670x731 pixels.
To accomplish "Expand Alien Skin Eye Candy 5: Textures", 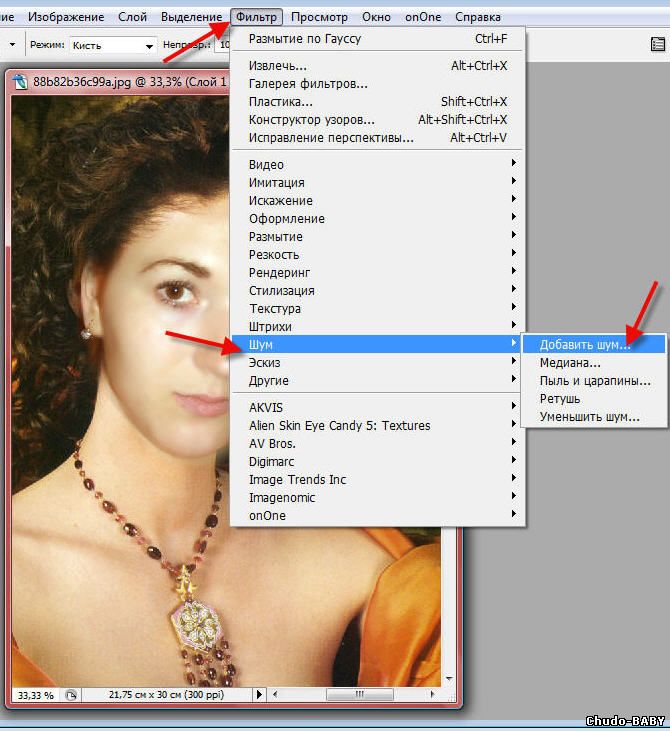I will [378, 426].
